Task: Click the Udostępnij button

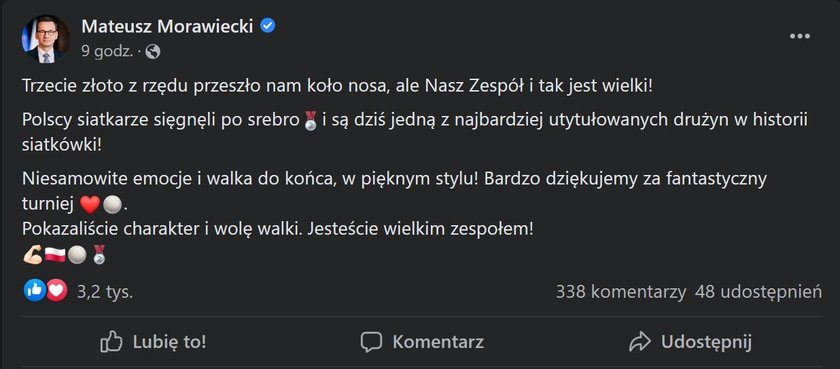Action: [691, 342]
